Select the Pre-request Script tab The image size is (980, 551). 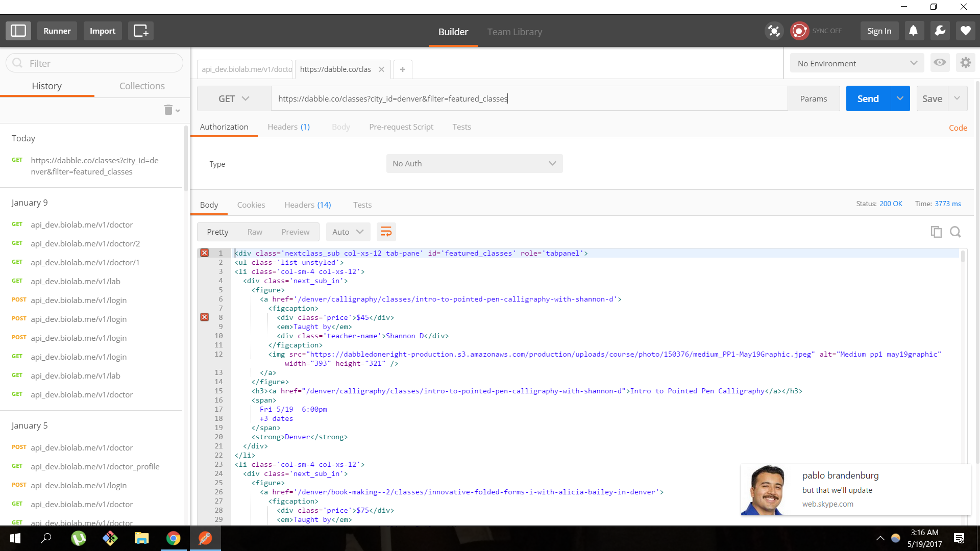coord(401,127)
